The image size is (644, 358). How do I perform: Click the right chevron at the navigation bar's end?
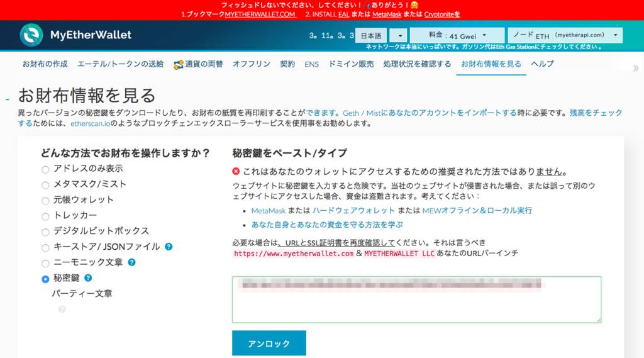coord(635,68)
